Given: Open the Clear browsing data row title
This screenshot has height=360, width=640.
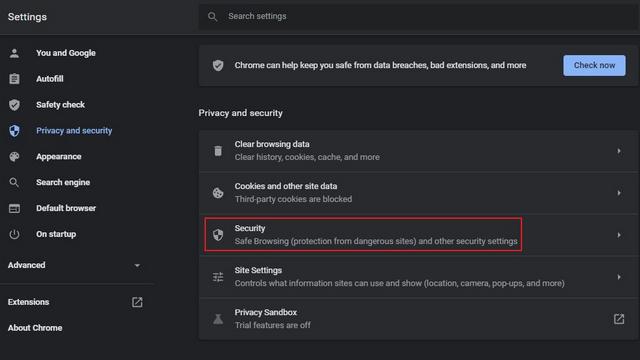Looking at the screenshot, I should coord(272,144).
